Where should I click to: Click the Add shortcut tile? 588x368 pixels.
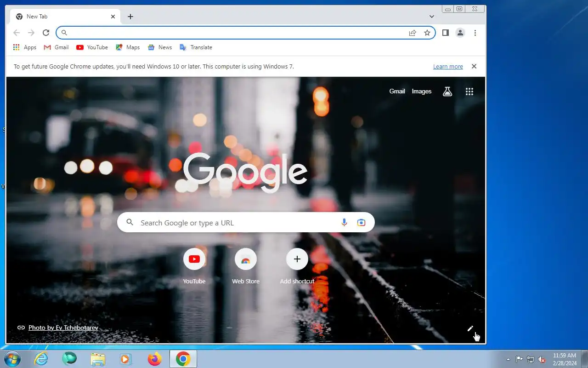click(x=297, y=267)
